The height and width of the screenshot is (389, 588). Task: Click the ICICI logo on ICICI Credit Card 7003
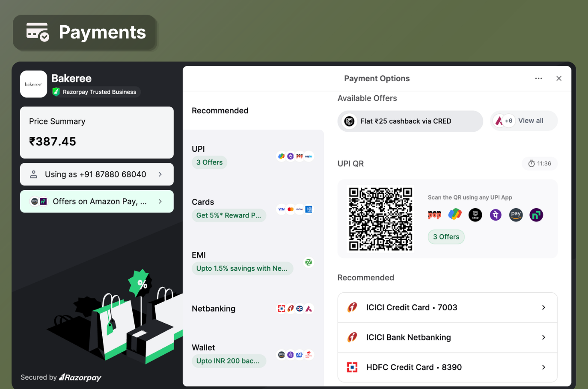point(352,307)
